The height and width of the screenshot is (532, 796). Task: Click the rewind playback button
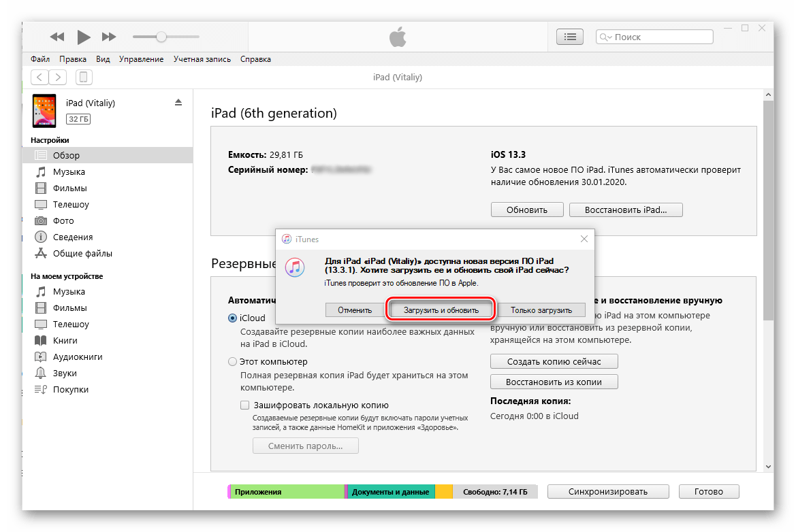[57, 37]
